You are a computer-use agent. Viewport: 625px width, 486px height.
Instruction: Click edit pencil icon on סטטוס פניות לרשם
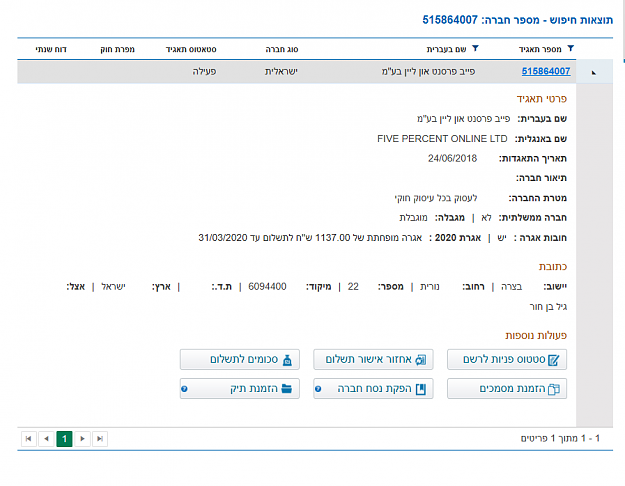click(553, 360)
